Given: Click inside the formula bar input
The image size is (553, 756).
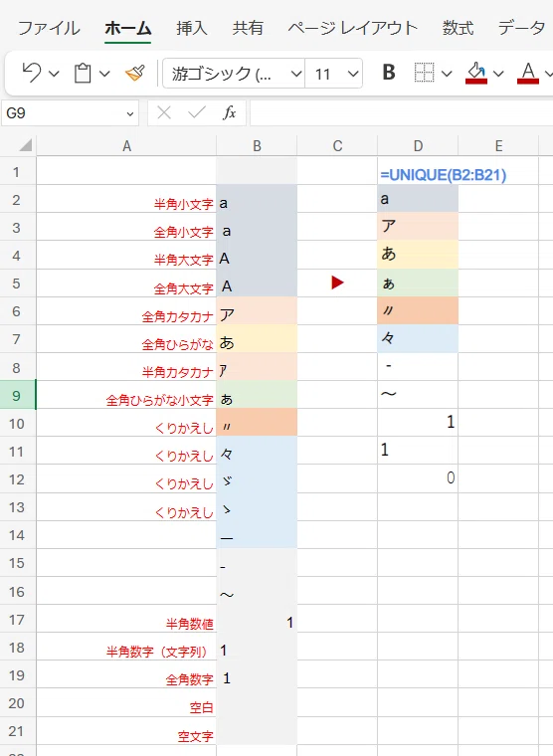Looking at the screenshot, I should coord(401,113).
